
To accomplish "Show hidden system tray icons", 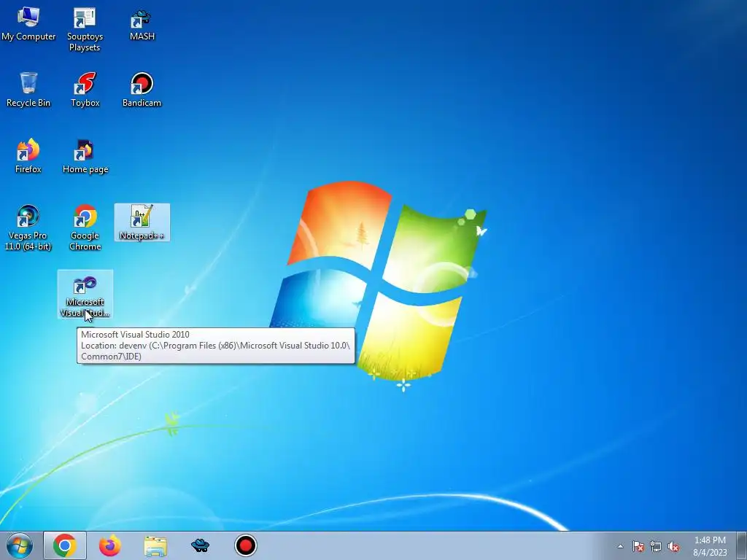I will (620, 546).
